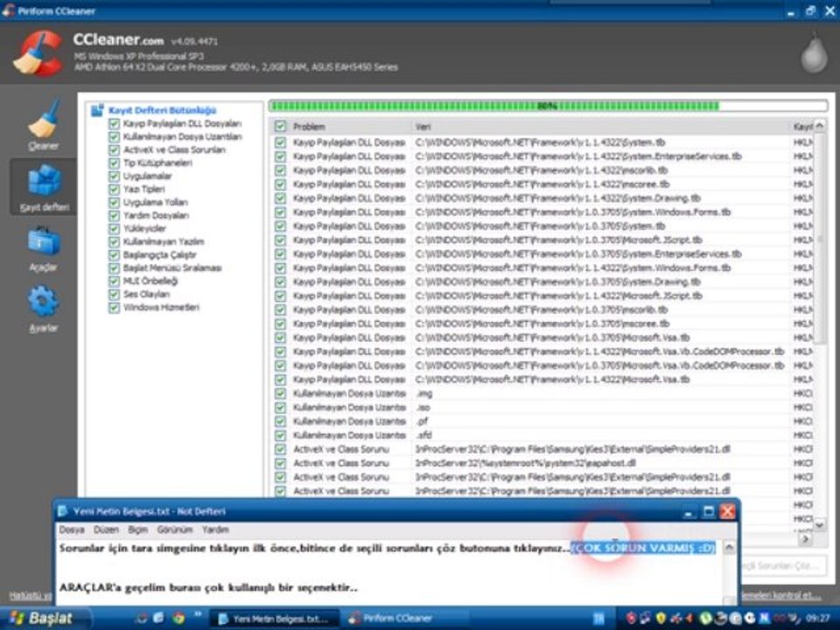This screenshot has height=630, width=840.
Task: Click Kayıt Defteri Bütünlüğü header icon
Action: click(97, 110)
